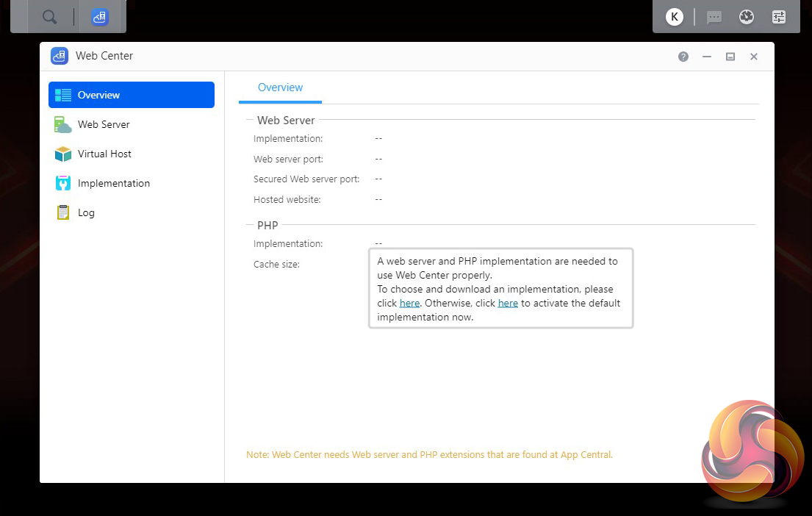Minimize the Web Center window

point(707,57)
